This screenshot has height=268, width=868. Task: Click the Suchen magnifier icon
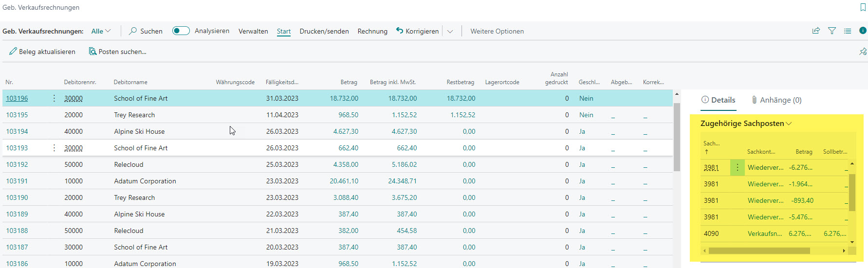coord(132,31)
